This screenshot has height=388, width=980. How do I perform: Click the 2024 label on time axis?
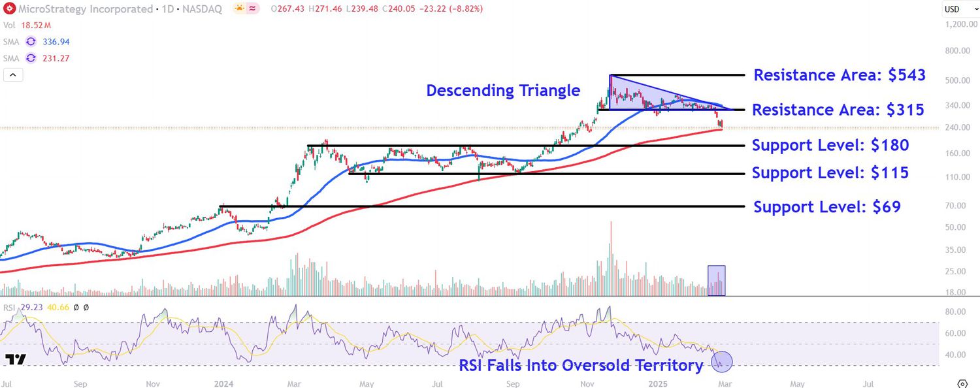223,384
